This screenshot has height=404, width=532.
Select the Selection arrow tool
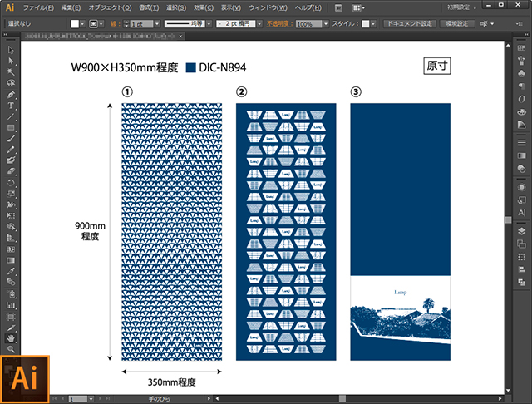point(12,51)
